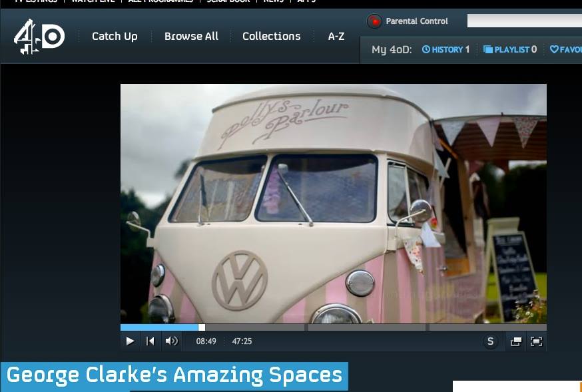Image resolution: width=582 pixels, height=392 pixels.
Task: Seek to the second ad-break marker
Action: (x=428, y=327)
